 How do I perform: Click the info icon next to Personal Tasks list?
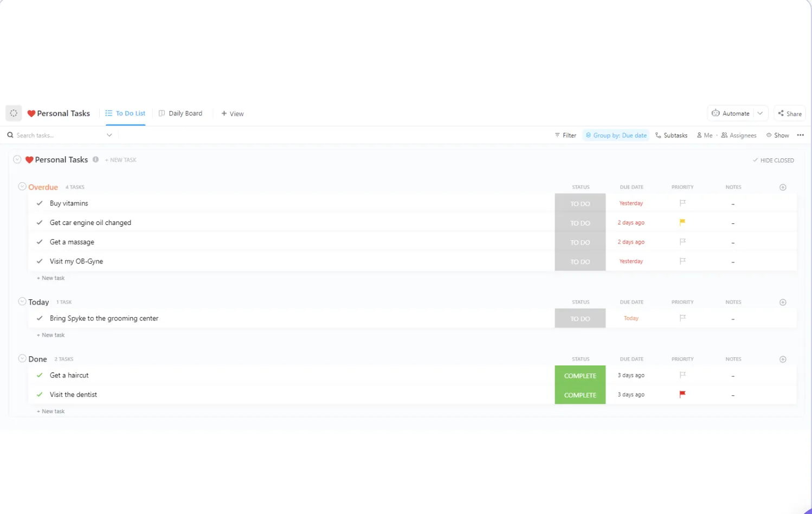point(95,159)
